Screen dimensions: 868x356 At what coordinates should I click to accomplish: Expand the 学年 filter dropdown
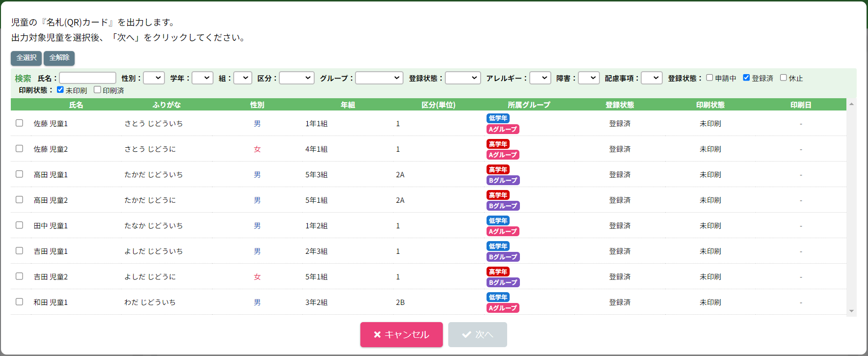tap(202, 78)
